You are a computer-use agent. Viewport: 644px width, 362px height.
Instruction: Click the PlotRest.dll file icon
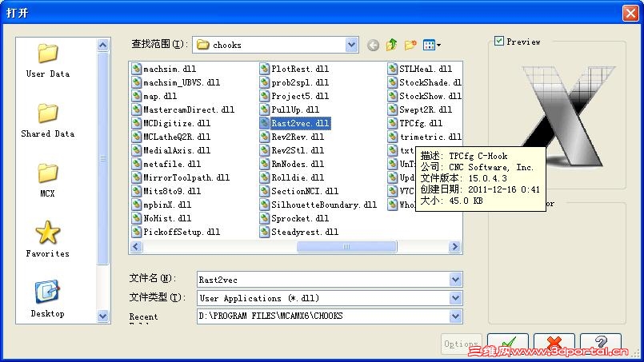[265, 69]
